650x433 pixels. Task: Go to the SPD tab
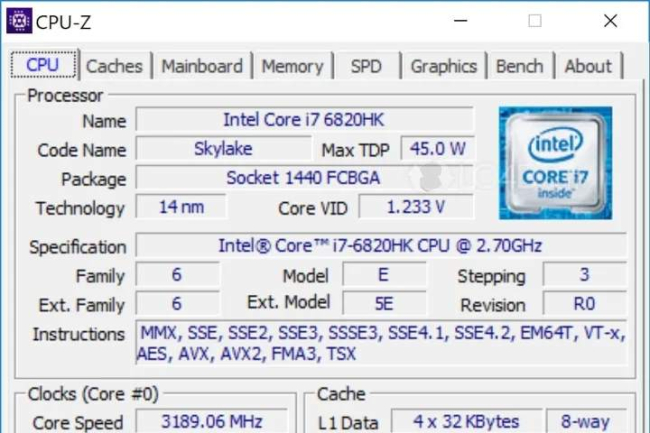coord(366,66)
